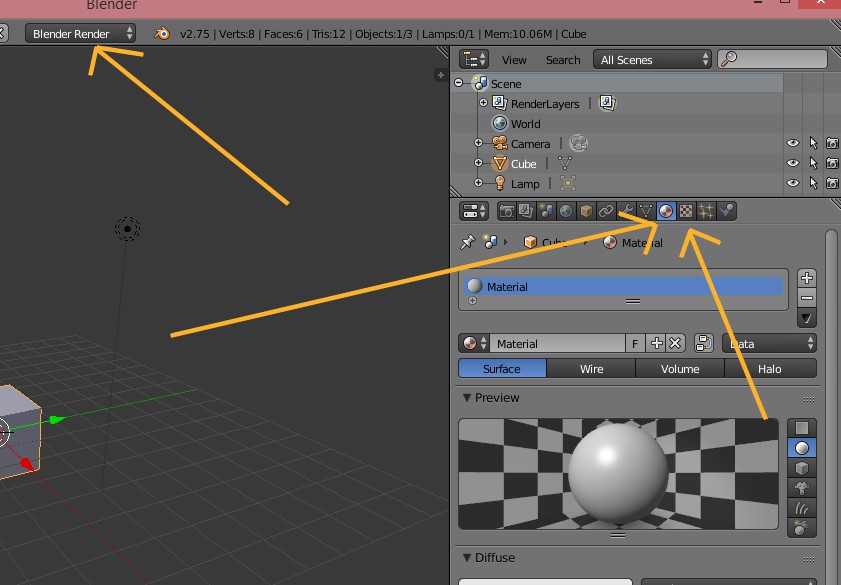Click the camera data icon beside Camera
This screenshot has width=841, height=585.
click(x=578, y=143)
